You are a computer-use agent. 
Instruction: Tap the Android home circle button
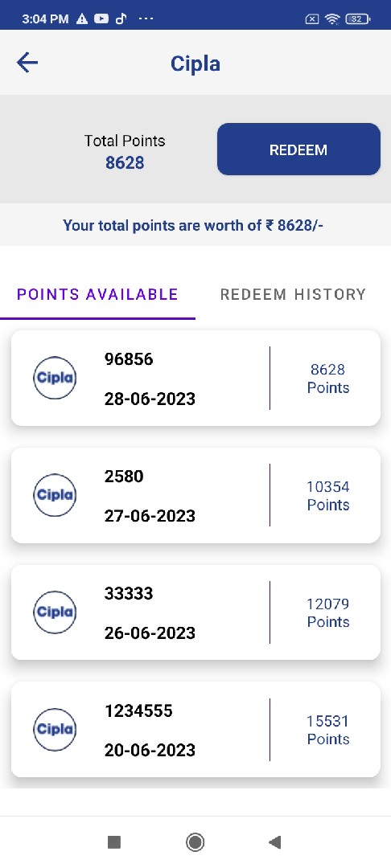[195, 842]
